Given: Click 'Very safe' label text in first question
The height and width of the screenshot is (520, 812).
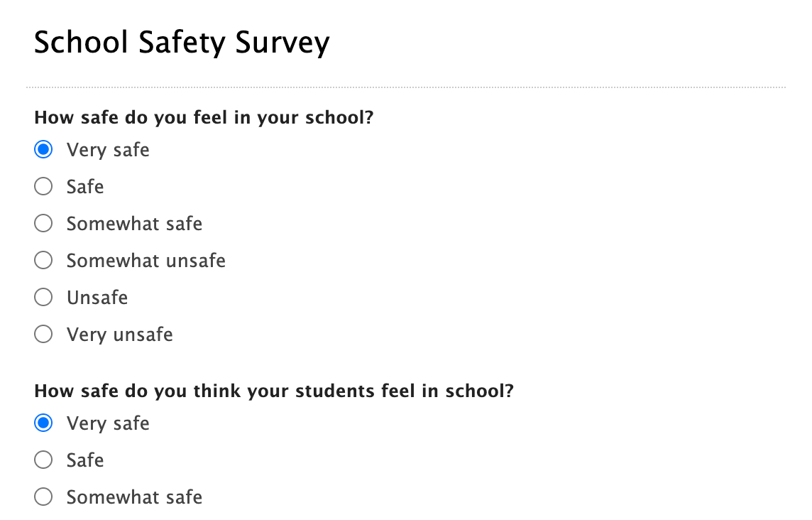Looking at the screenshot, I should 108,150.
